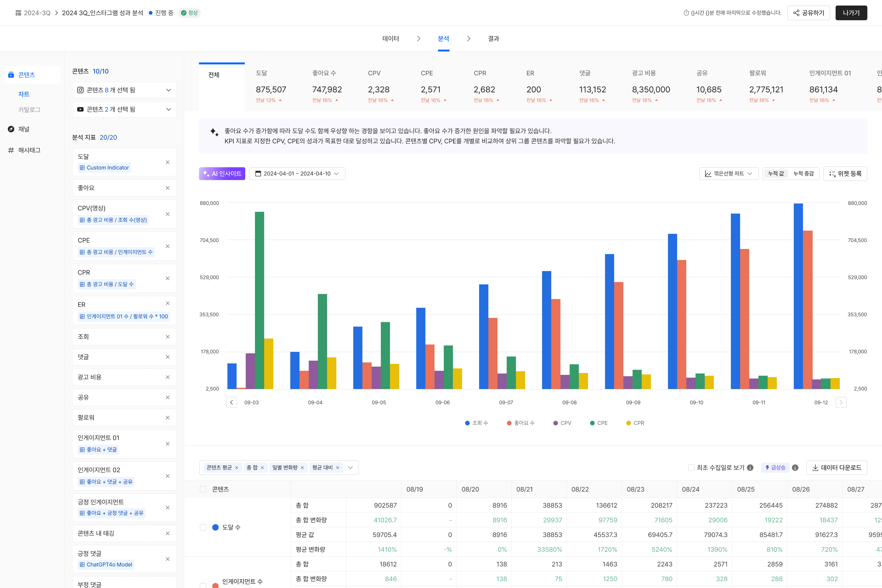882x588 pixels.
Task: Remove the 콘텐츠 평균 filter tag
Action: point(237,468)
